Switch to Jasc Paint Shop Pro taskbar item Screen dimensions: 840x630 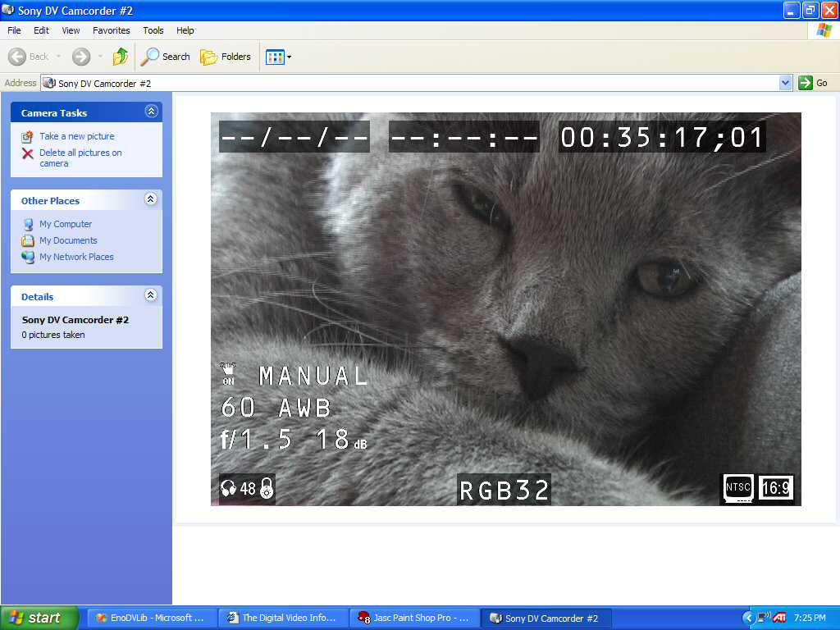(414, 618)
